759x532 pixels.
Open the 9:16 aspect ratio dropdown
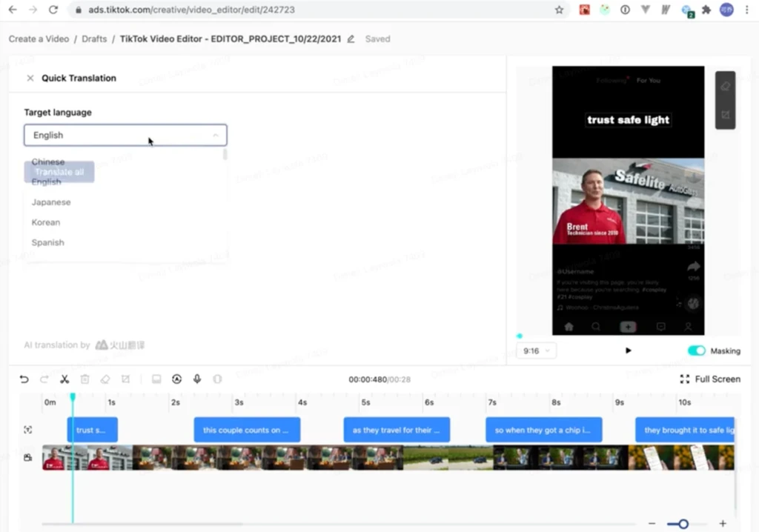[537, 350]
